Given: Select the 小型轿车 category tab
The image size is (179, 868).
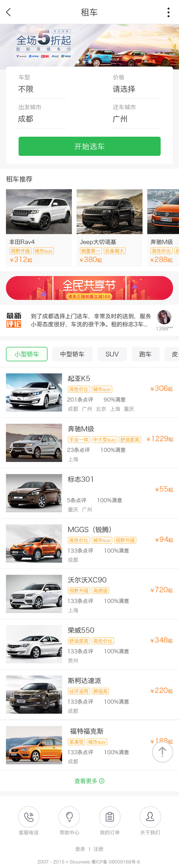Looking at the screenshot, I should 27,354.
